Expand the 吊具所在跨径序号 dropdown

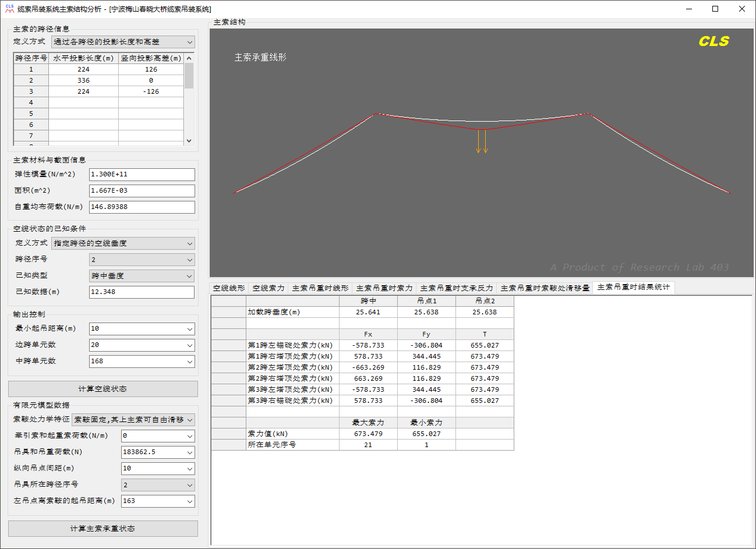pos(158,485)
